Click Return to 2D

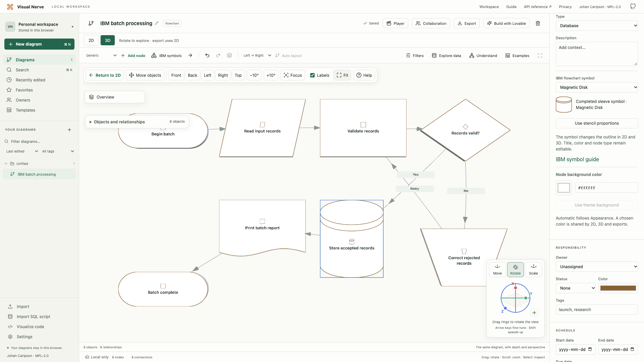[x=105, y=75]
